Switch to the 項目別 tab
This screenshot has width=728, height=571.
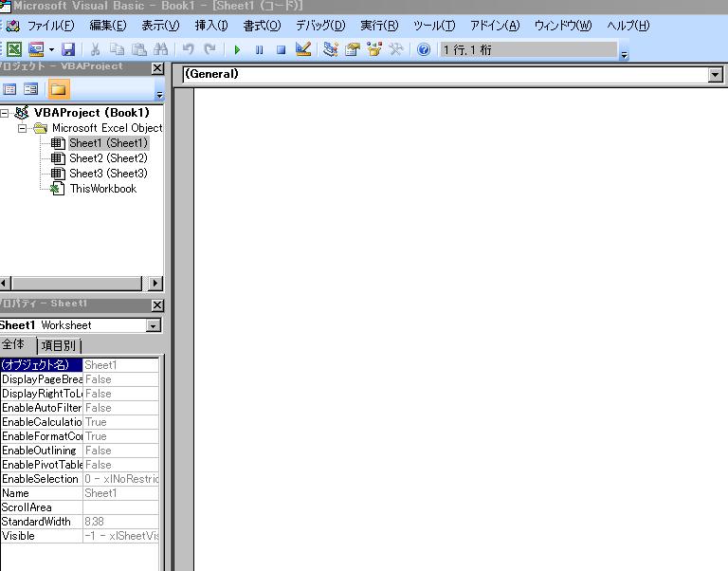pyautogui.click(x=59, y=345)
